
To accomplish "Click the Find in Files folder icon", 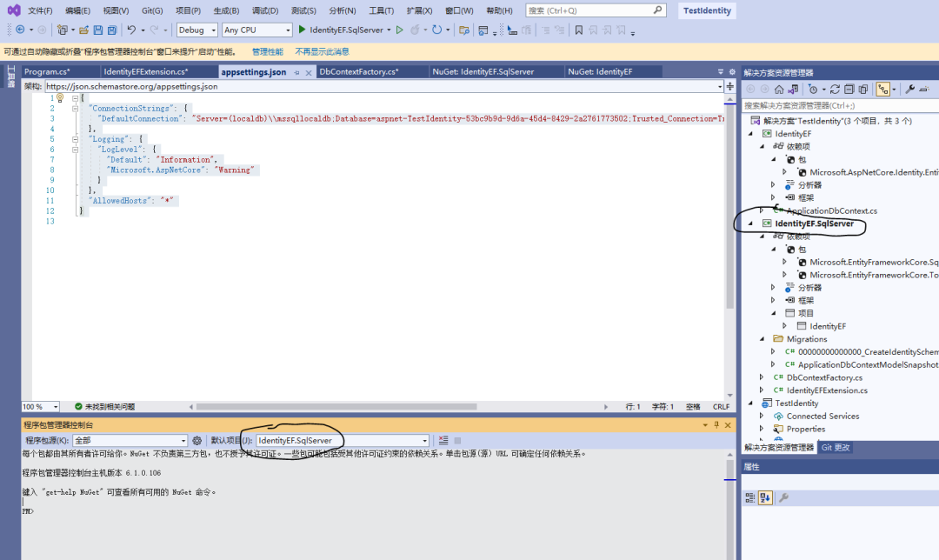I will click(x=464, y=30).
